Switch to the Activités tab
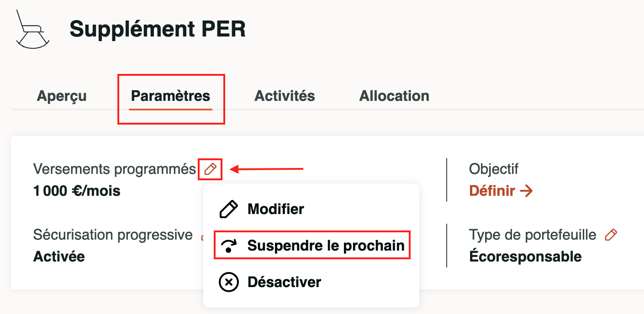This screenshot has height=314, width=644. pos(285,96)
